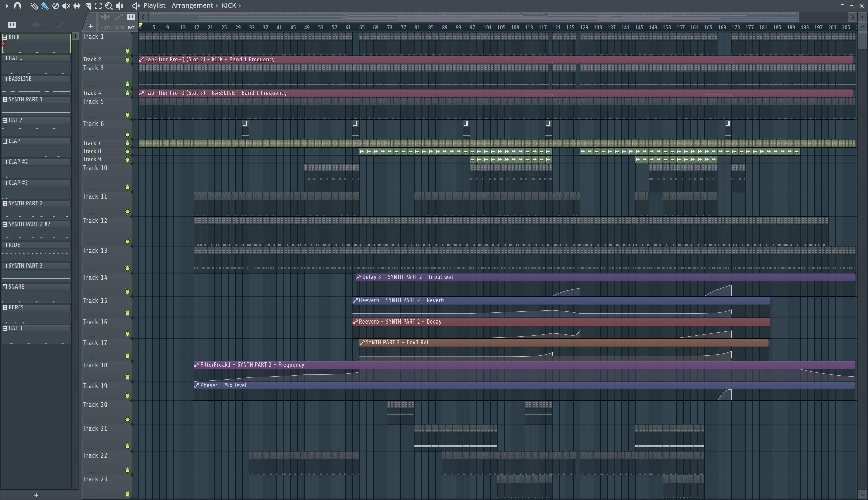Click the vertical scrollbar down arrow
868x500 pixels.
pyautogui.click(x=862, y=495)
